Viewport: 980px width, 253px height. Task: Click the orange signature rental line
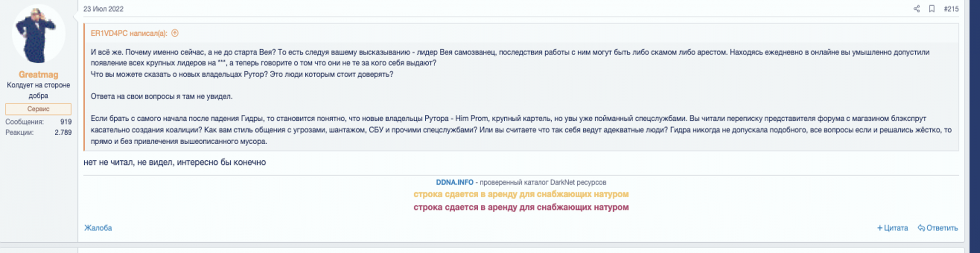[520, 194]
